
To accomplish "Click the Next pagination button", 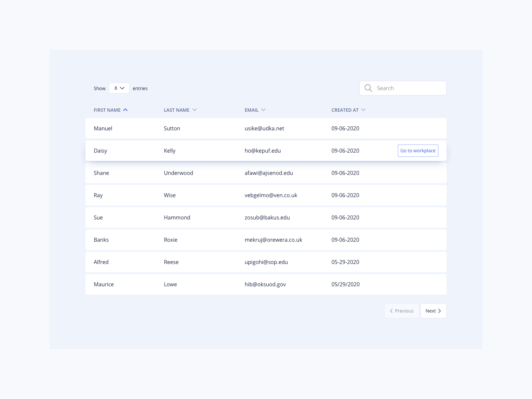I will click(x=433, y=311).
